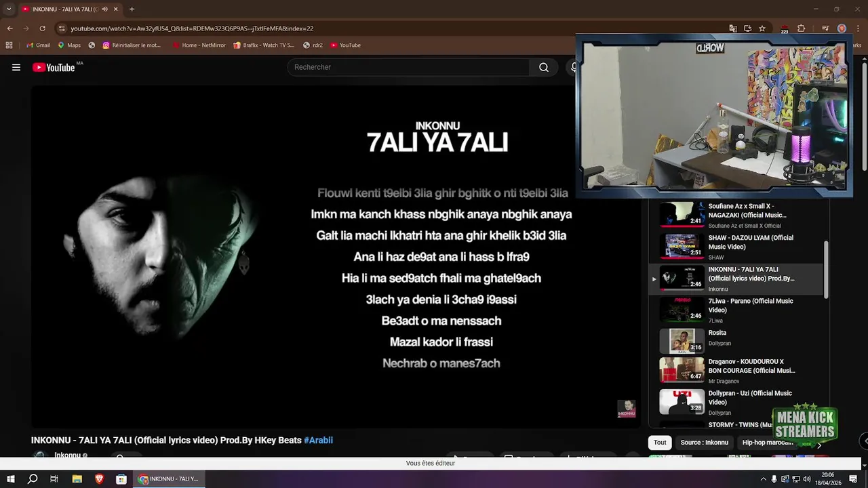868x488 pixels.
Task: Open the Chrome profile avatar
Action: click(x=842, y=28)
